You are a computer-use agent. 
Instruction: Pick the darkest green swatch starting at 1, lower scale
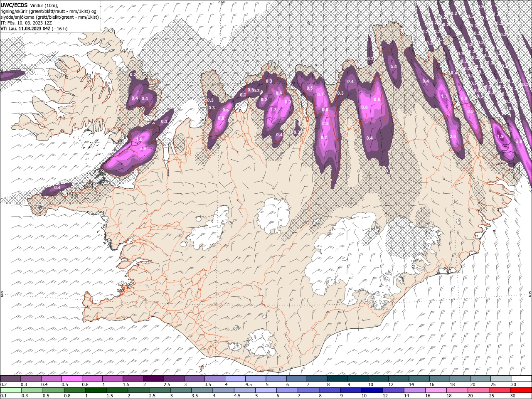[96, 390]
